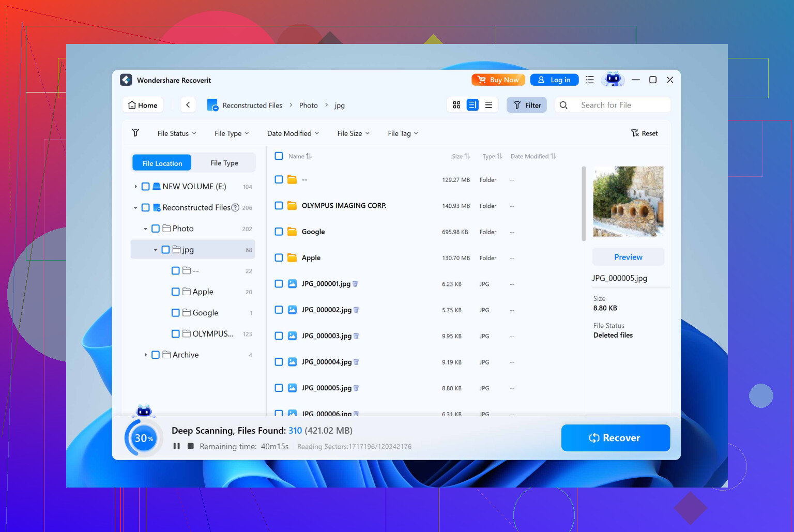Image resolution: width=794 pixels, height=532 pixels.
Task: Click the search magnifier icon
Action: (x=563, y=105)
